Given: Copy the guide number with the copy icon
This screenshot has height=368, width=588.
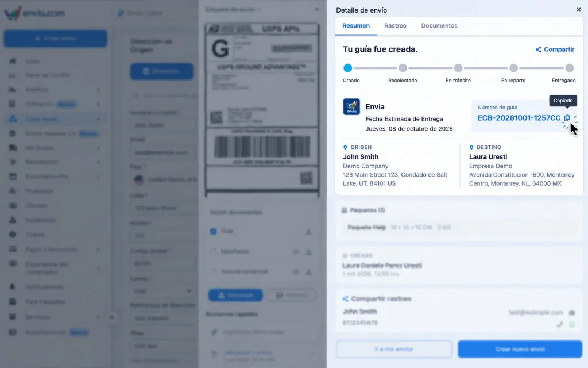Looking at the screenshot, I should click(567, 118).
